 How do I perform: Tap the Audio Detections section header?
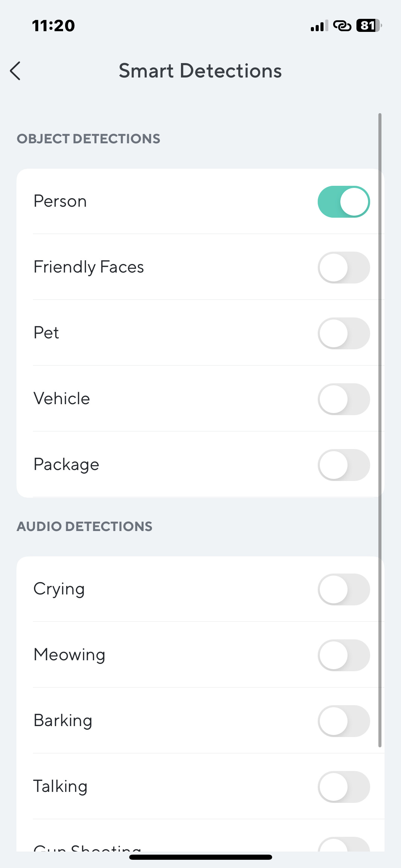[x=85, y=527]
